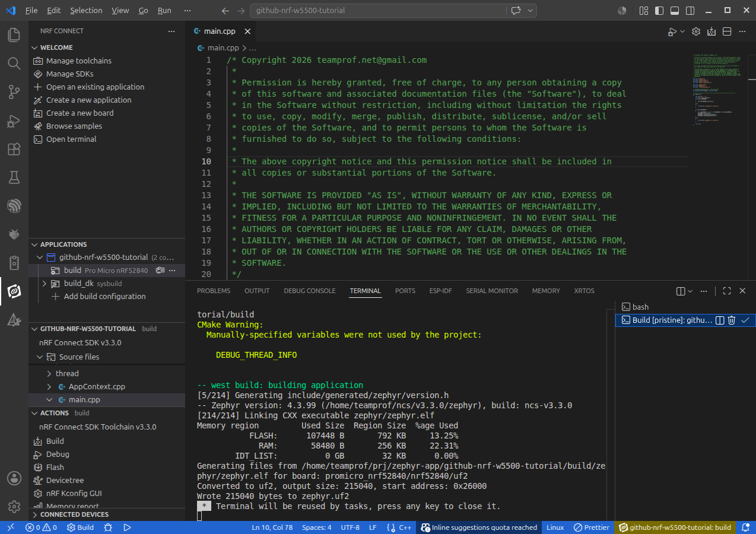Click the run triangle icon in the status bar
The width and height of the screenshot is (756, 534).
coord(127,527)
